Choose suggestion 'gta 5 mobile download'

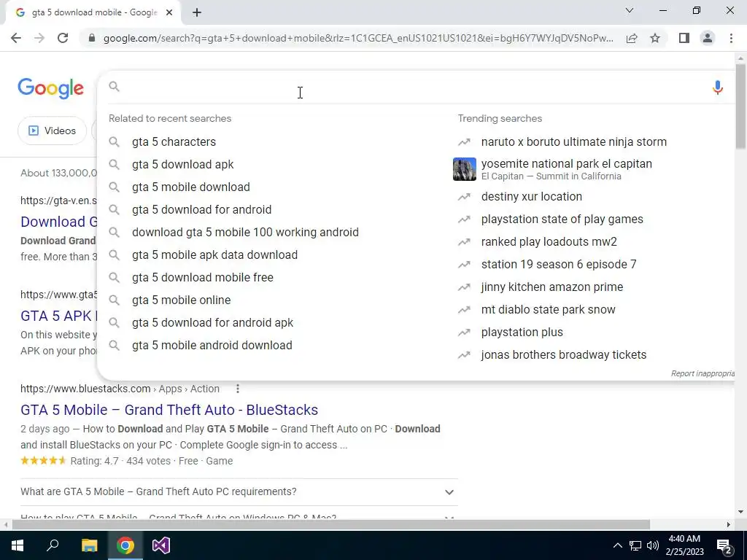pos(191,187)
